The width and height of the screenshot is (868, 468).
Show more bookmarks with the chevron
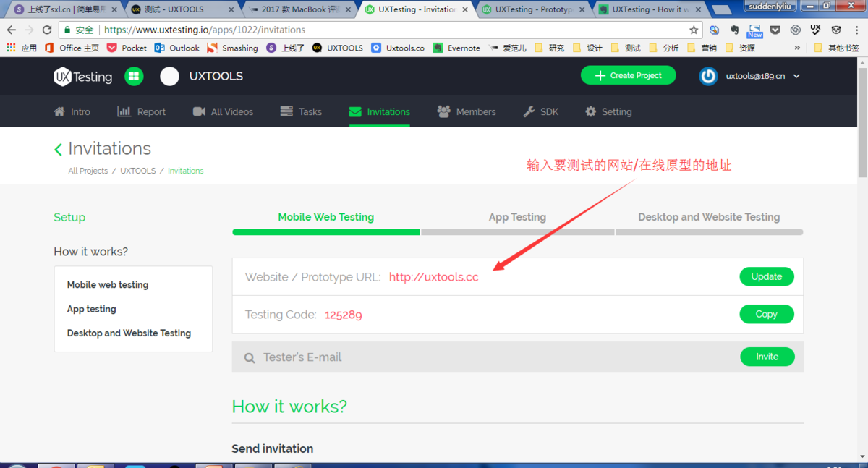click(x=797, y=48)
